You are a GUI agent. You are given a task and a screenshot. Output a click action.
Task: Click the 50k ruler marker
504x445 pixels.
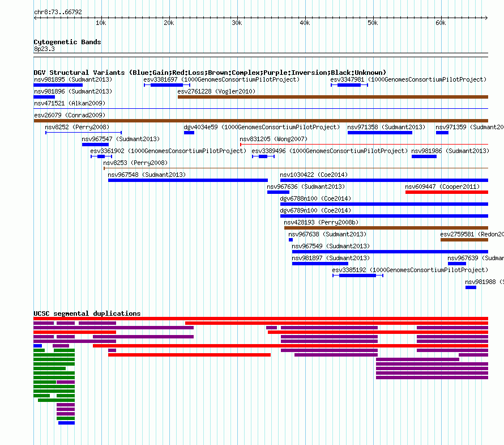click(373, 23)
